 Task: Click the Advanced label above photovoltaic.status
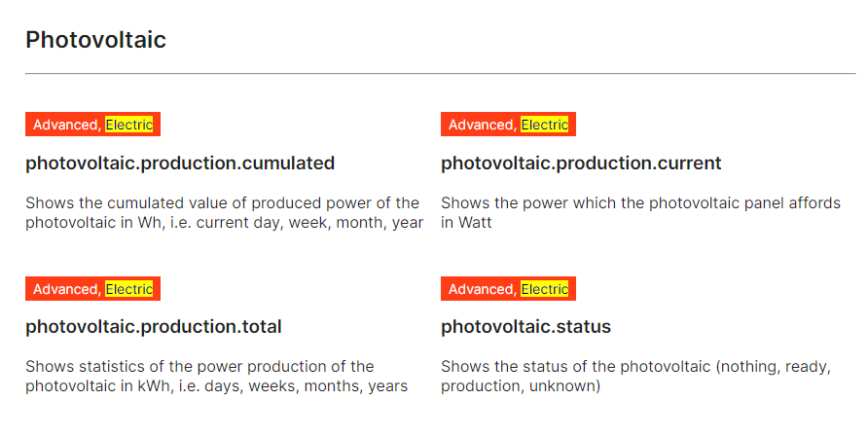481,289
